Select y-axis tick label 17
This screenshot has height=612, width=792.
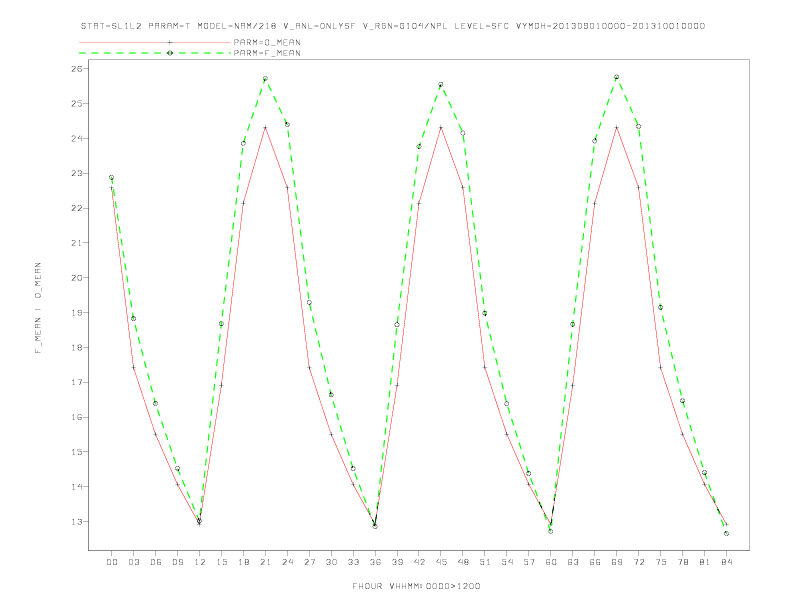(x=77, y=382)
